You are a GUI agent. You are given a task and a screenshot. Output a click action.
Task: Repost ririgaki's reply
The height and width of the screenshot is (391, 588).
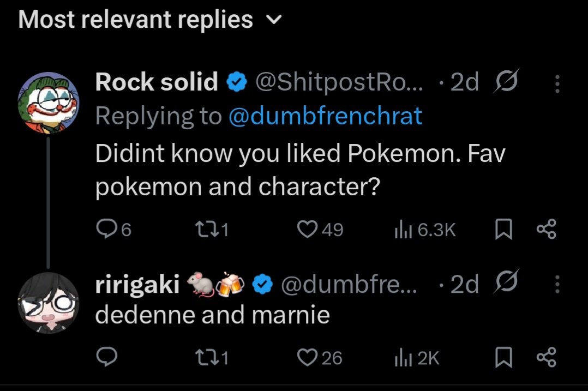click(204, 357)
